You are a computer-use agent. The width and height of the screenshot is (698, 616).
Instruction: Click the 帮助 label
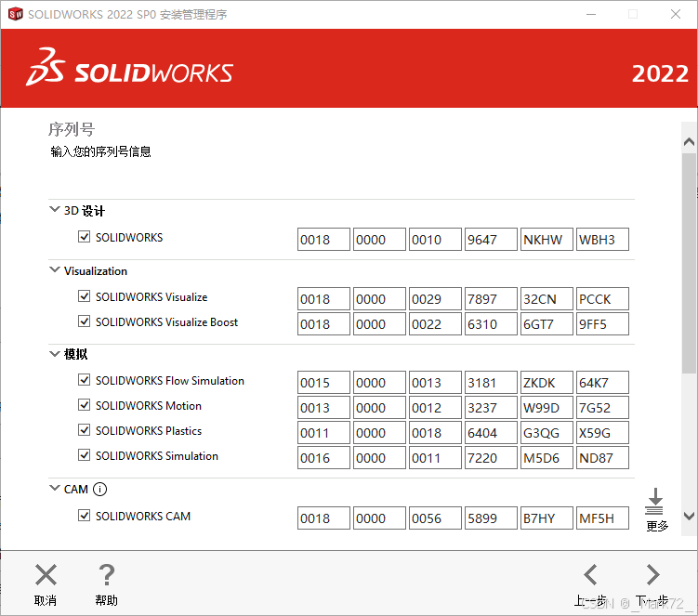click(106, 600)
